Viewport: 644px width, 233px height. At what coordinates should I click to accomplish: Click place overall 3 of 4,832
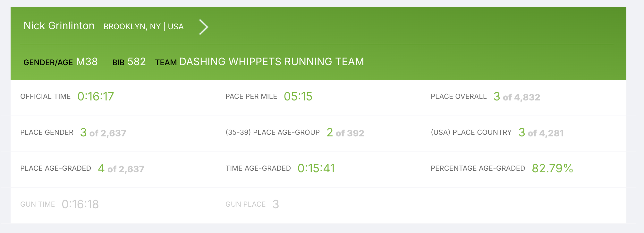tap(517, 97)
